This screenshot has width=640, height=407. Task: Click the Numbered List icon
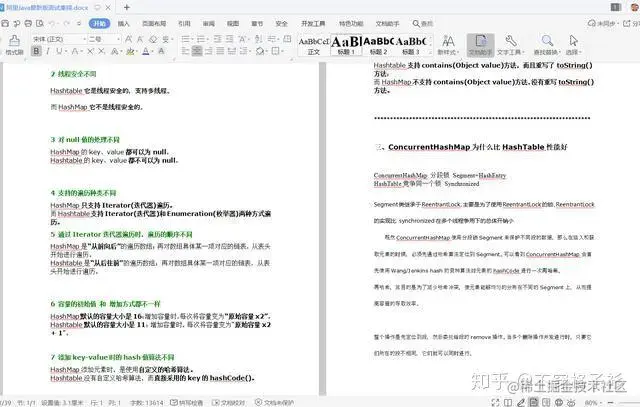[x=200, y=39]
